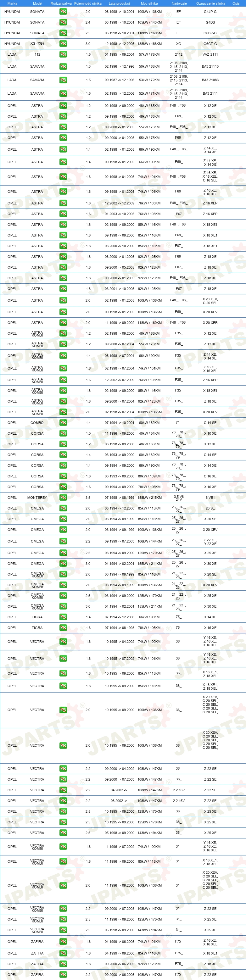This screenshot has height=980, width=246.
Task: Click the fuel icon for Opel Corsa C 16 XE
Action: click(63, 476)
